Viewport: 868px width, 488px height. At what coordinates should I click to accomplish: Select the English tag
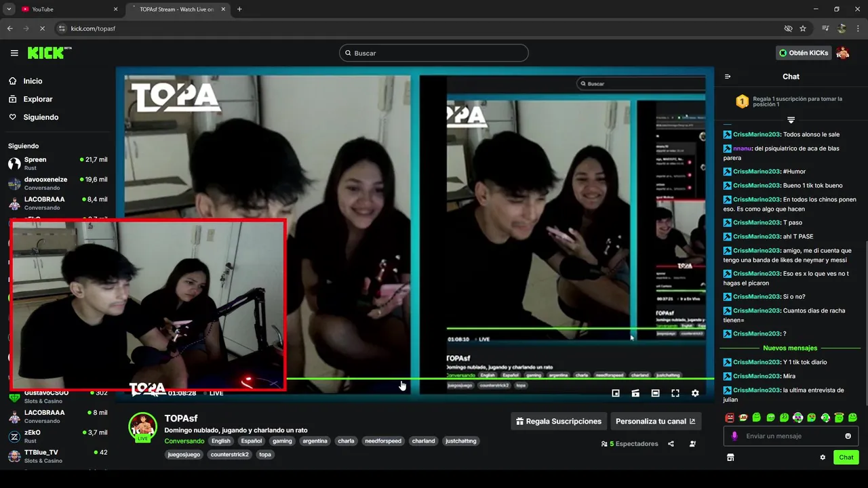click(x=220, y=441)
